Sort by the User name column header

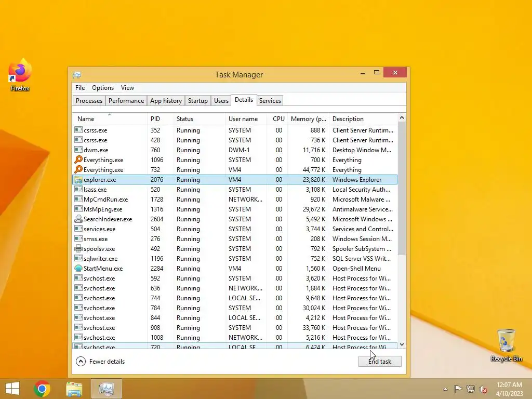[246, 119]
